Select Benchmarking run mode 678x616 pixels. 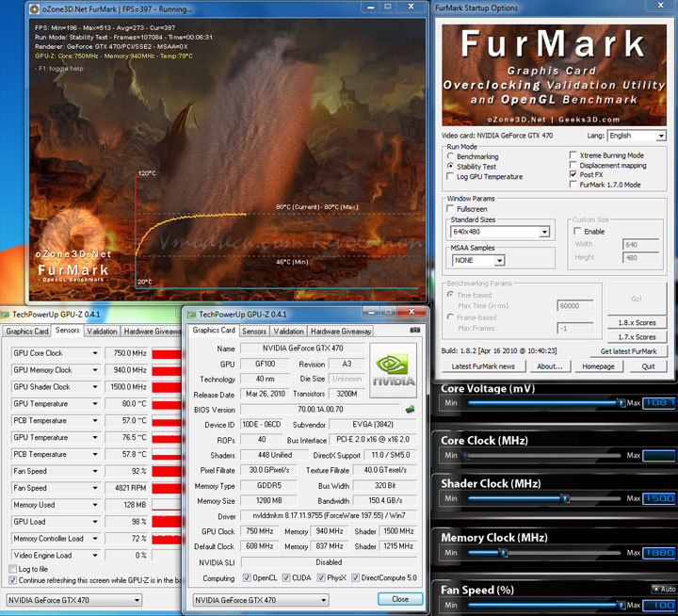[450, 156]
